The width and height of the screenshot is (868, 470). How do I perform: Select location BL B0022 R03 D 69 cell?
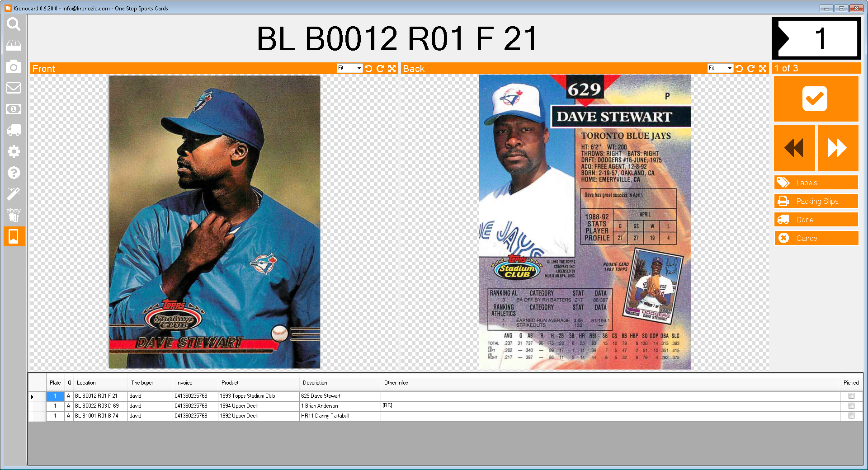(100, 406)
